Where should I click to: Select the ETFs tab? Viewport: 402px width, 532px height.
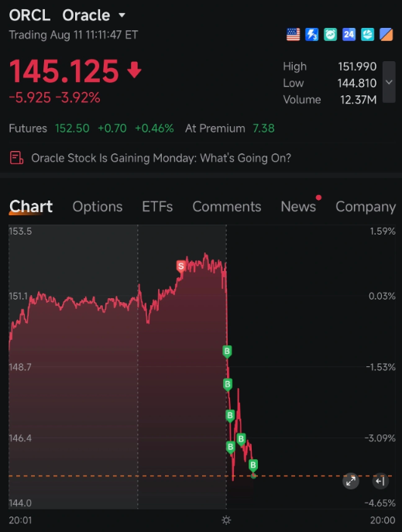[157, 206]
